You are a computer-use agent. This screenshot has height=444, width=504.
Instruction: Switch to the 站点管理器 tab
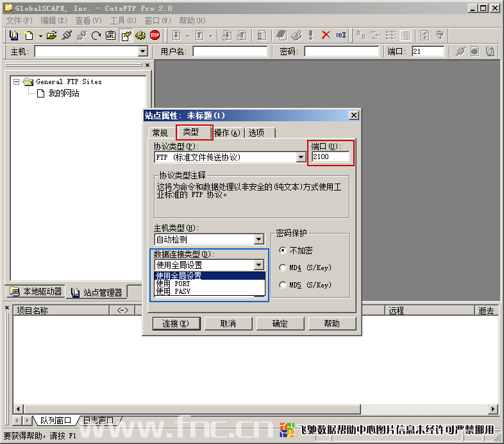[x=97, y=292]
